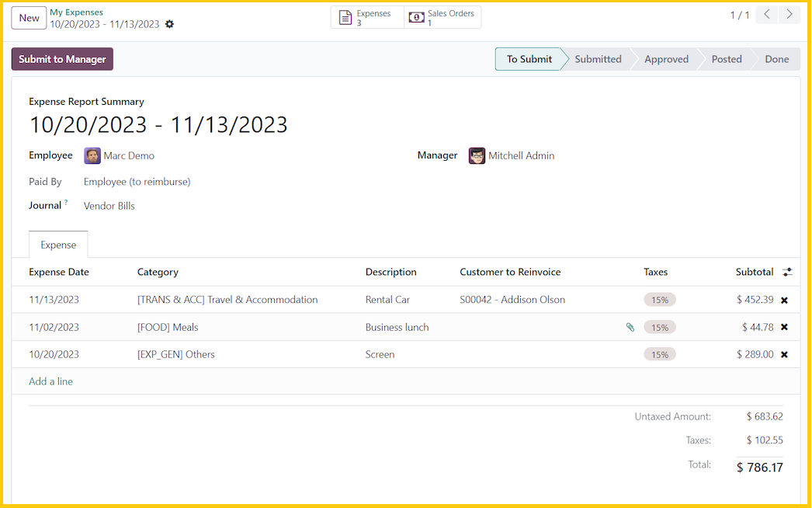
Task: Click the Journal help question mark
Action: point(66,203)
